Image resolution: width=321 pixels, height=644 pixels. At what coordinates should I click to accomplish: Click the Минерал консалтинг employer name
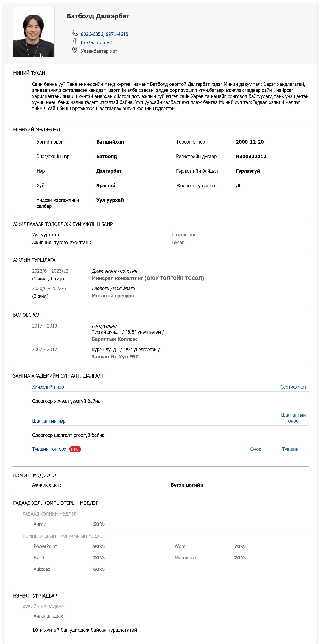point(148,278)
